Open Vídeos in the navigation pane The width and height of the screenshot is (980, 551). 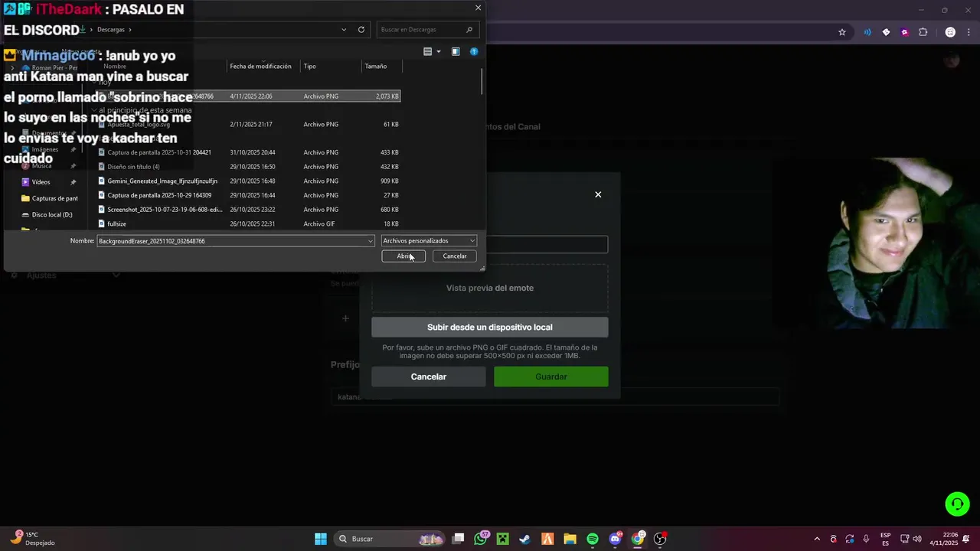pos(41,182)
